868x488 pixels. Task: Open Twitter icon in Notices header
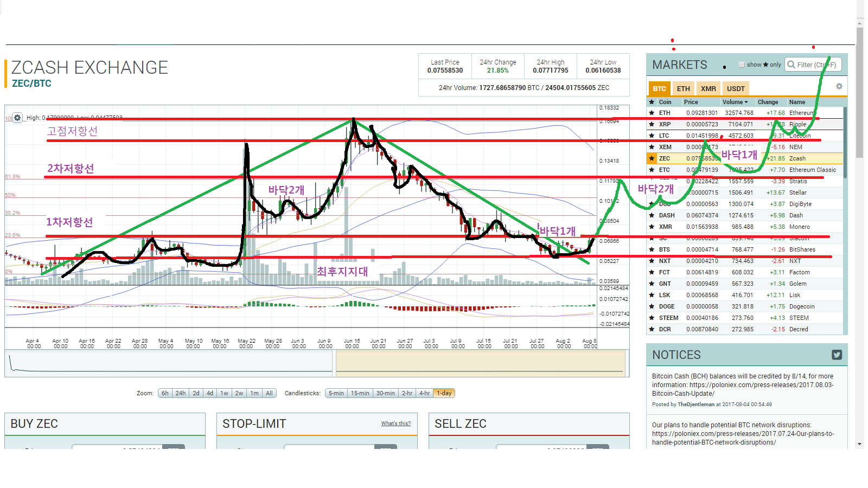point(837,355)
